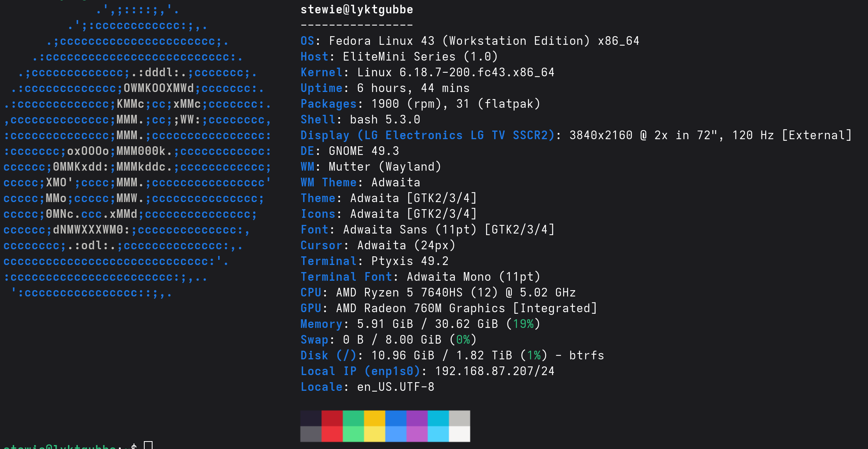The height and width of the screenshot is (449, 868).
Task: Pick the purple color block
Action: 417,418
